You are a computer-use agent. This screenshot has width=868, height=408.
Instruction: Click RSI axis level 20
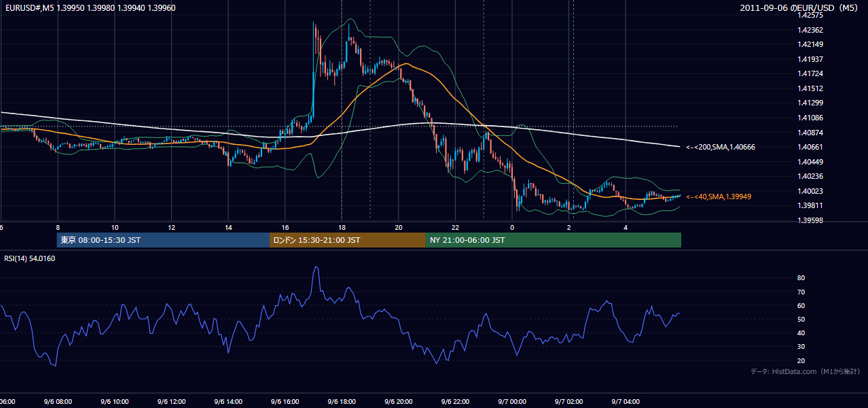801,360
